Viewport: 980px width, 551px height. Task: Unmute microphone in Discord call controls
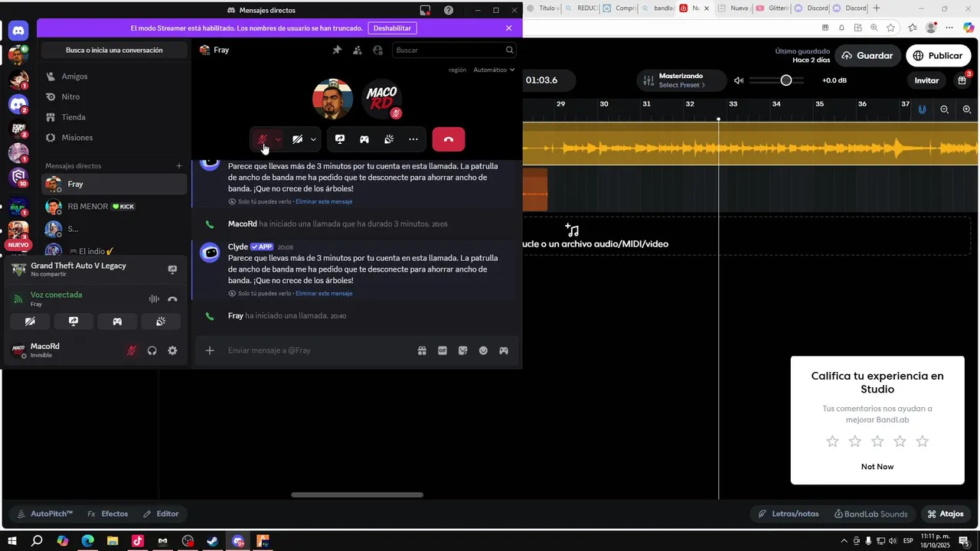tap(263, 139)
